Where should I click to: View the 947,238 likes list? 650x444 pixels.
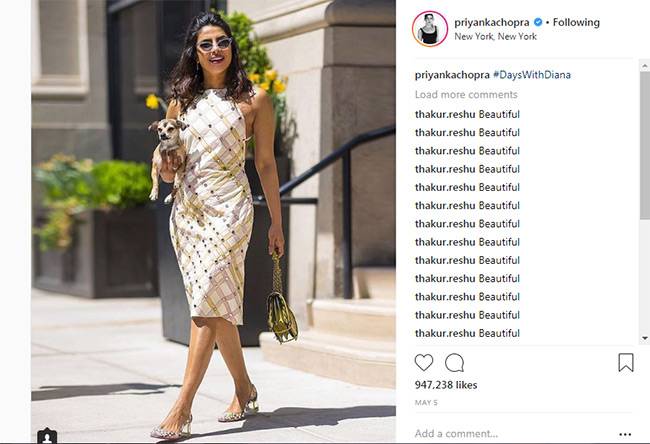click(x=446, y=385)
